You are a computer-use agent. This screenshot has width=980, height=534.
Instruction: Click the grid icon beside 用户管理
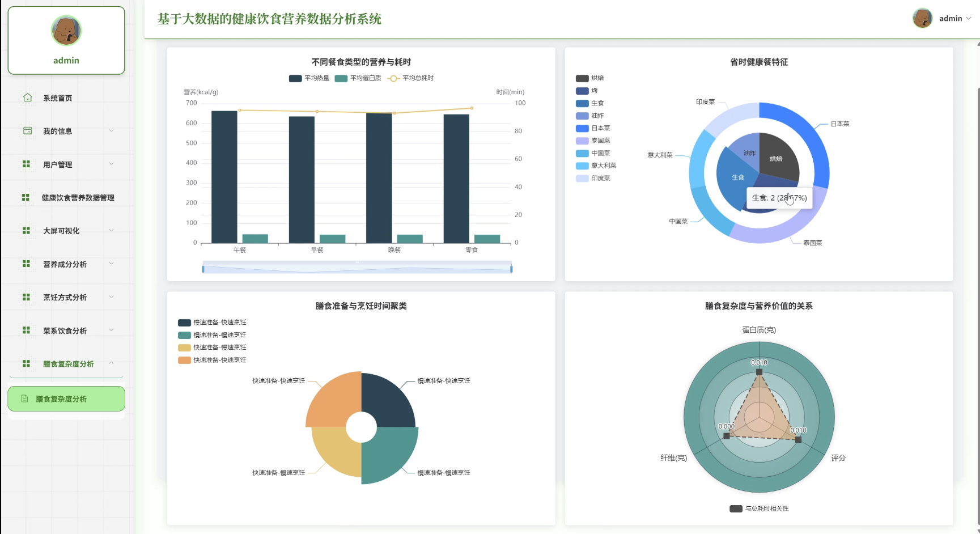[x=26, y=164]
